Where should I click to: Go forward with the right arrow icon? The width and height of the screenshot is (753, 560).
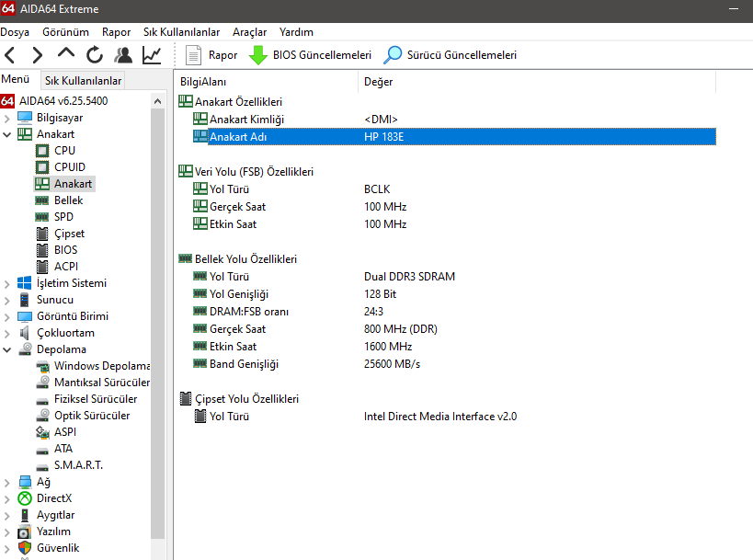click(38, 55)
